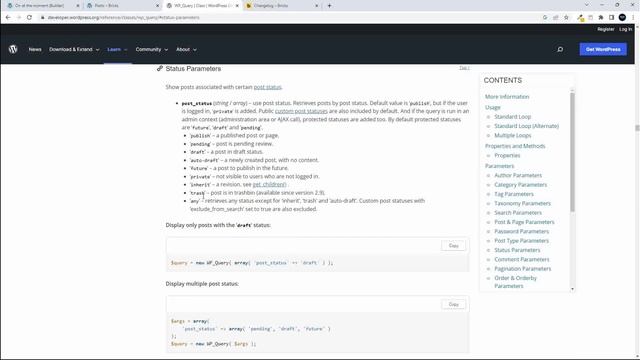Open the News menu item
This screenshot has height=360, width=640.
[35, 49]
